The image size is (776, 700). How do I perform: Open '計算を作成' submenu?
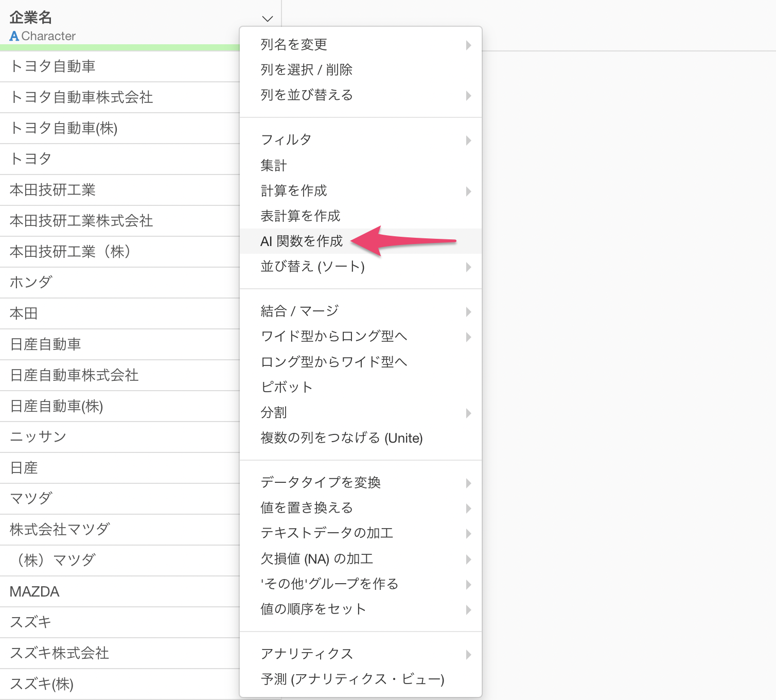294,191
